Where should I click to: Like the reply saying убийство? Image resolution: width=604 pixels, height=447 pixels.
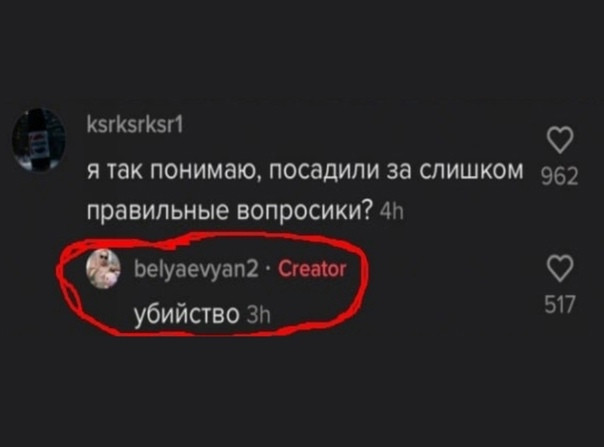560,268
